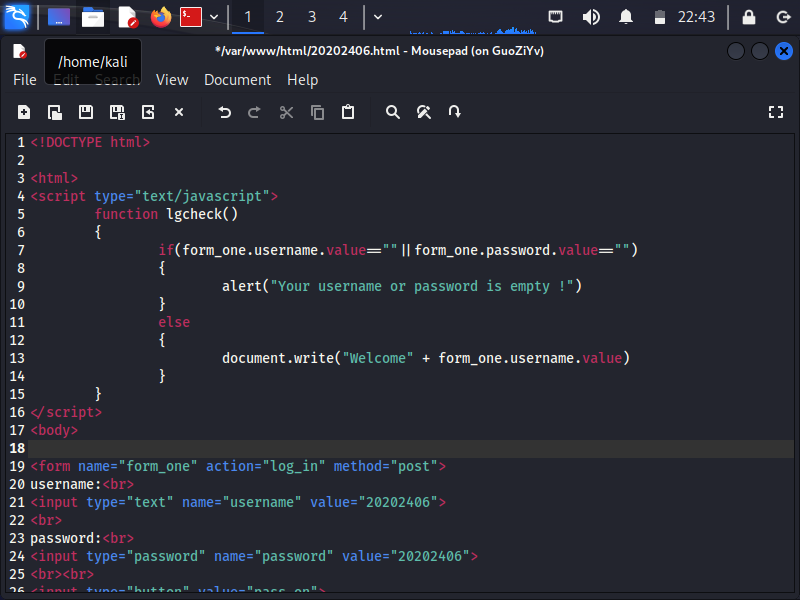Launch the file manager from panel

93,17
